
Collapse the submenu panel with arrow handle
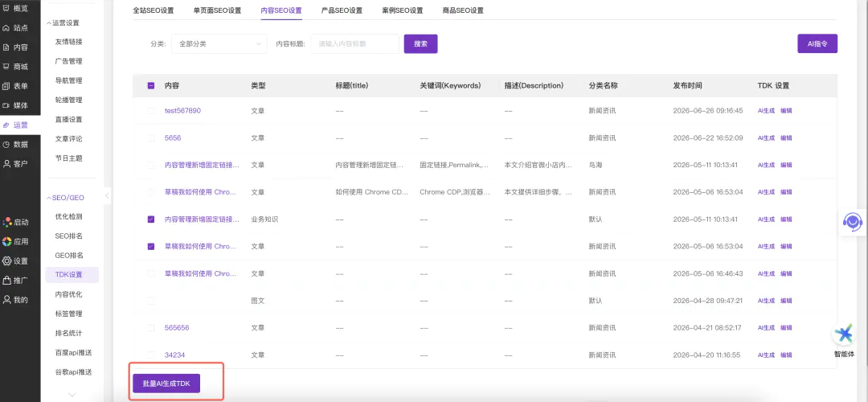coord(107,195)
